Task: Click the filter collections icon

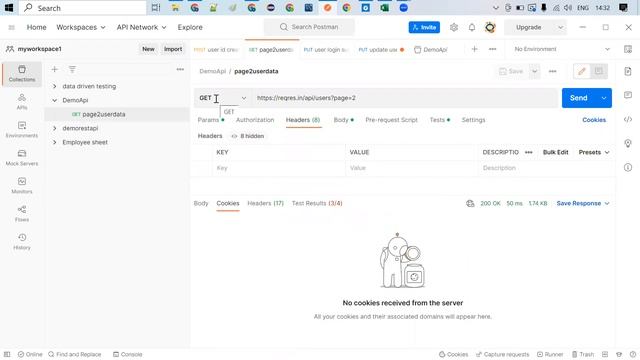Action: point(72,69)
